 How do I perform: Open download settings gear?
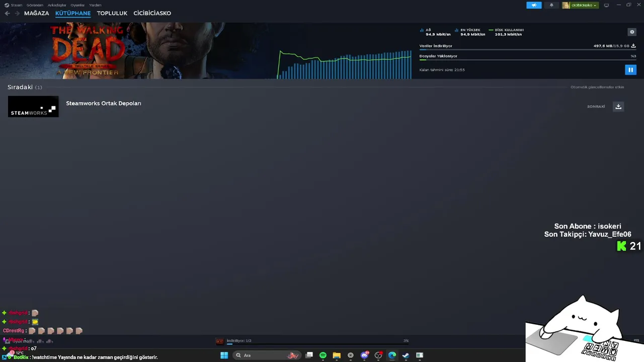point(632,32)
